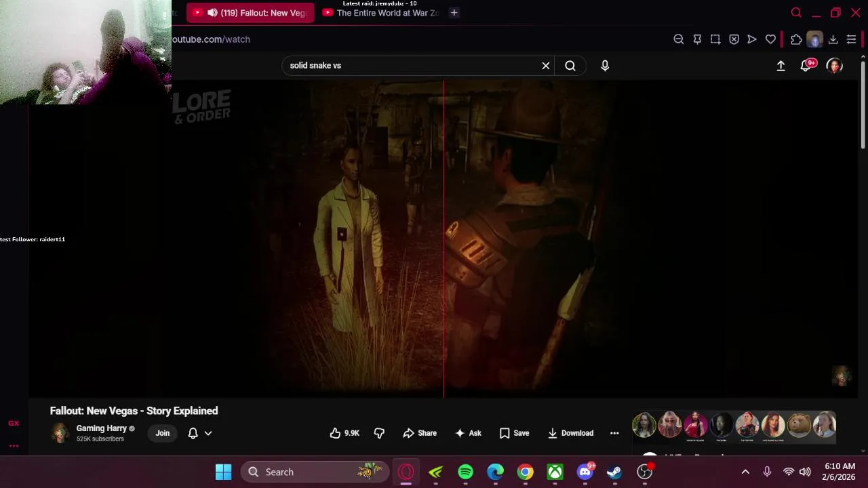Open the Share dialog for video

click(x=420, y=433)
